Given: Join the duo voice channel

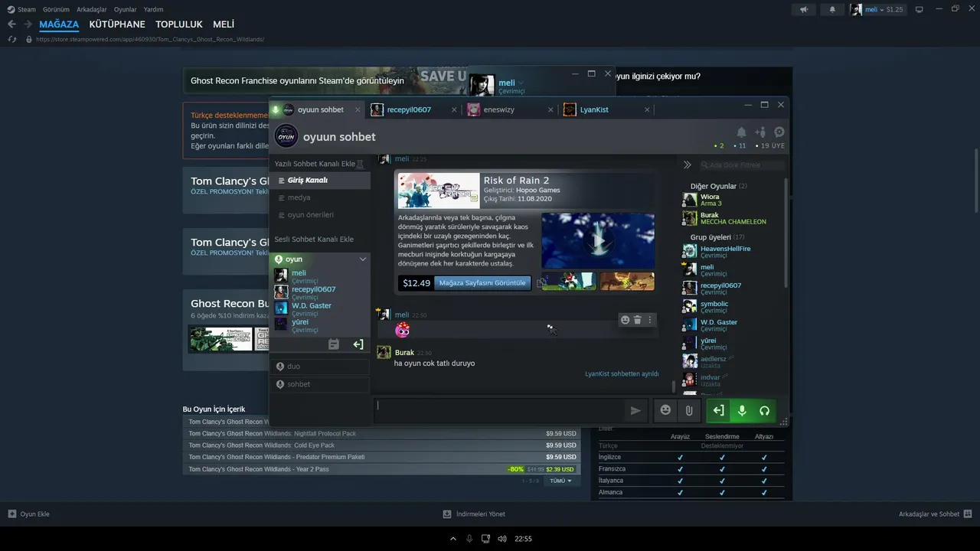Looking at the screenshot, I should (x=320, y=367).
